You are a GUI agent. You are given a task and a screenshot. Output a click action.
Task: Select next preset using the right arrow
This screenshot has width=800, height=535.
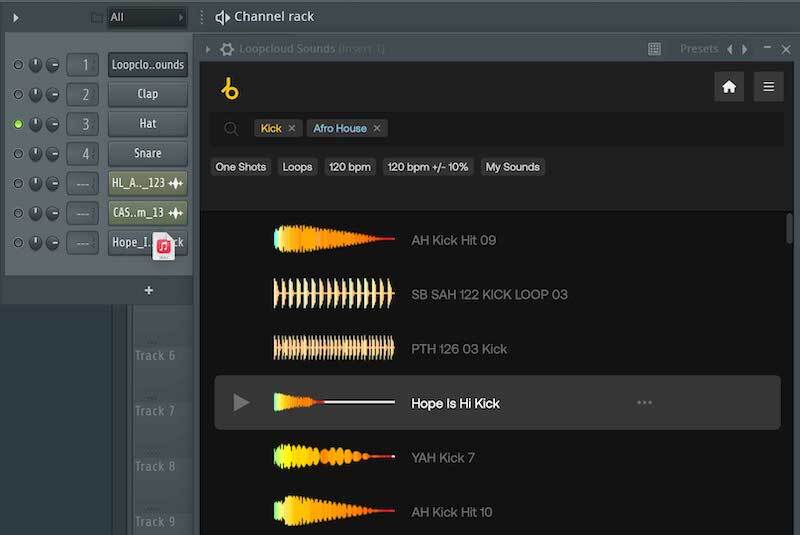(x=744, y=49)
